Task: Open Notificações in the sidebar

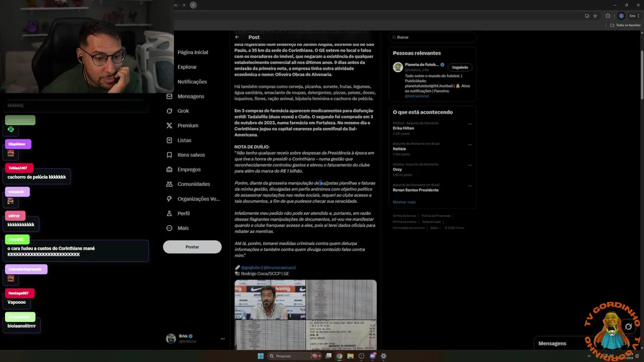Action: coord(192,81)
